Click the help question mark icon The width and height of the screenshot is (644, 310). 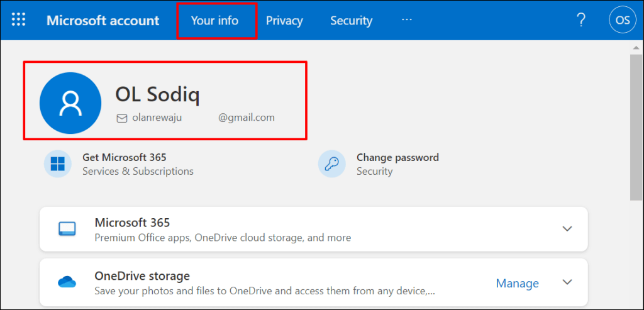[x=581, y=20]
